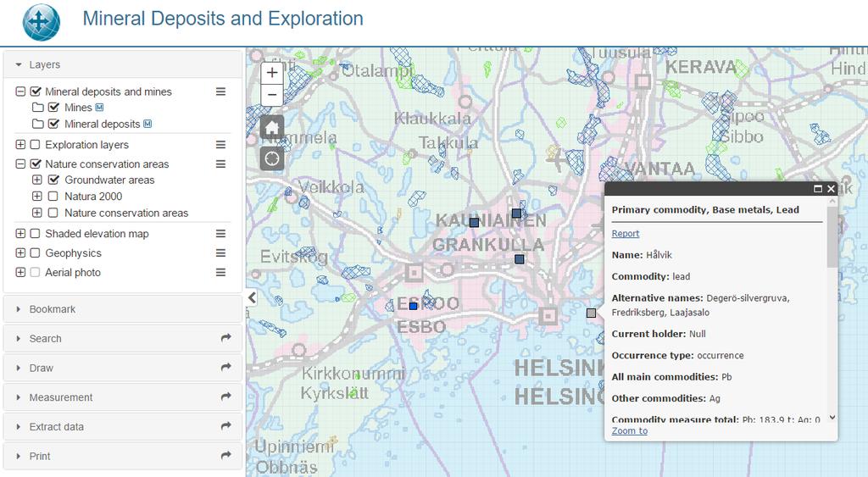868x477 pixels.
Task: Open menu for Aerial photo layer
Action: point(220,272)
